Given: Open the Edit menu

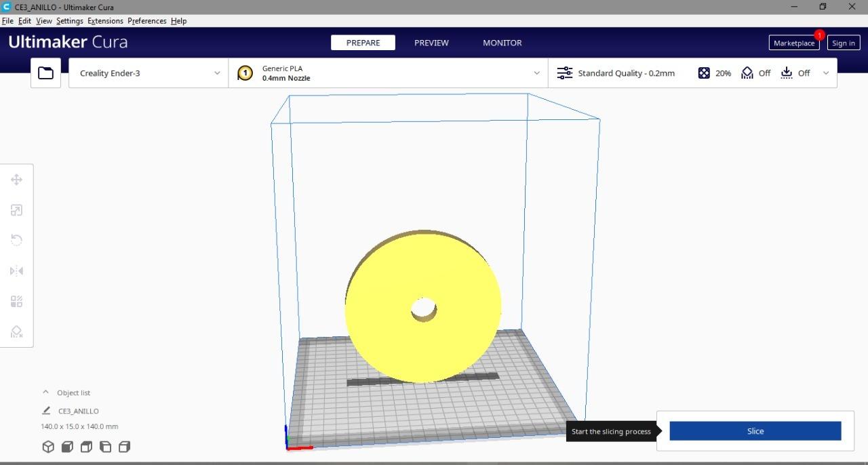Looking at the screenshot, I should pyautogui.click(x=24, y=21).
